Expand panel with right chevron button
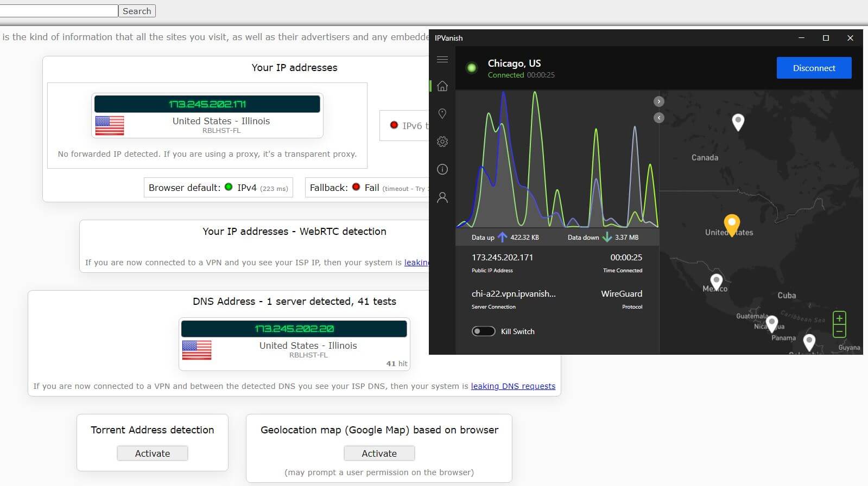Screen dimensions: 868x486 (x=658, y=101)
